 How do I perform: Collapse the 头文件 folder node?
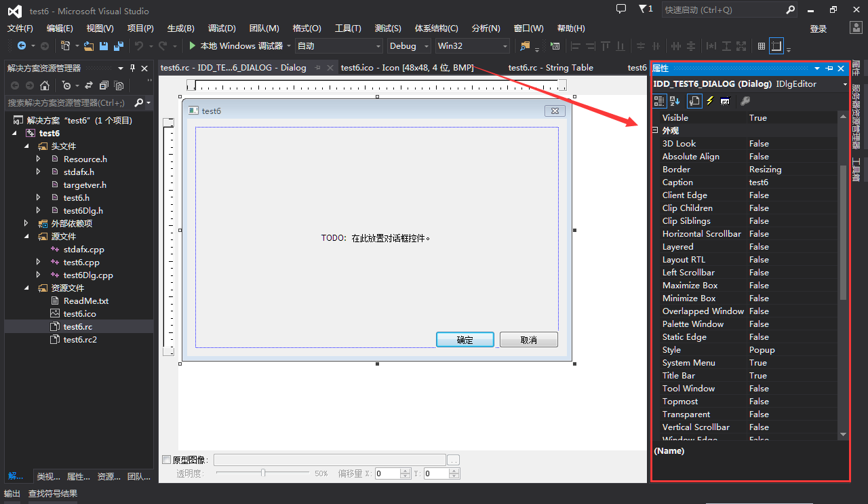pos(27,146)
